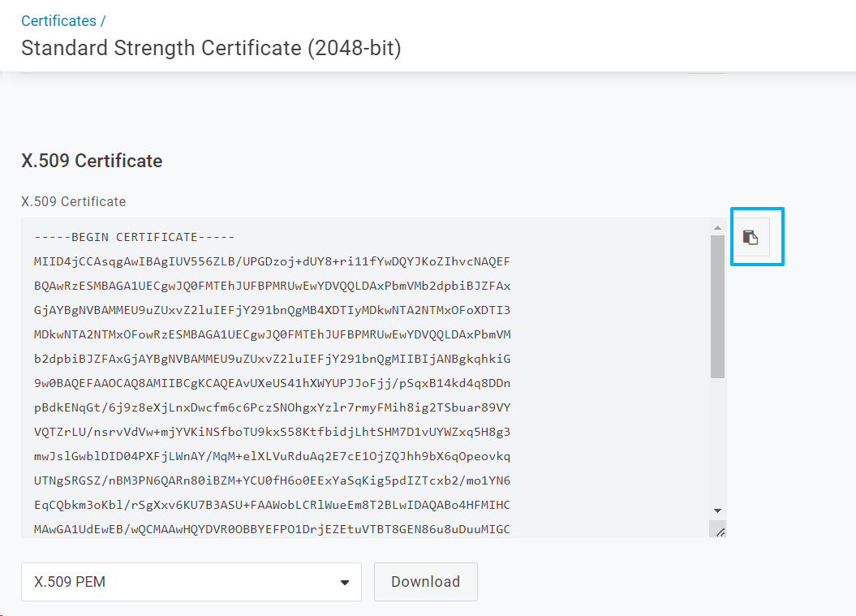The height and width of the screenshot is (616, 856).
Task: Click the line starting with MAwGA1UdEwEB
Action: pos(272,529)
